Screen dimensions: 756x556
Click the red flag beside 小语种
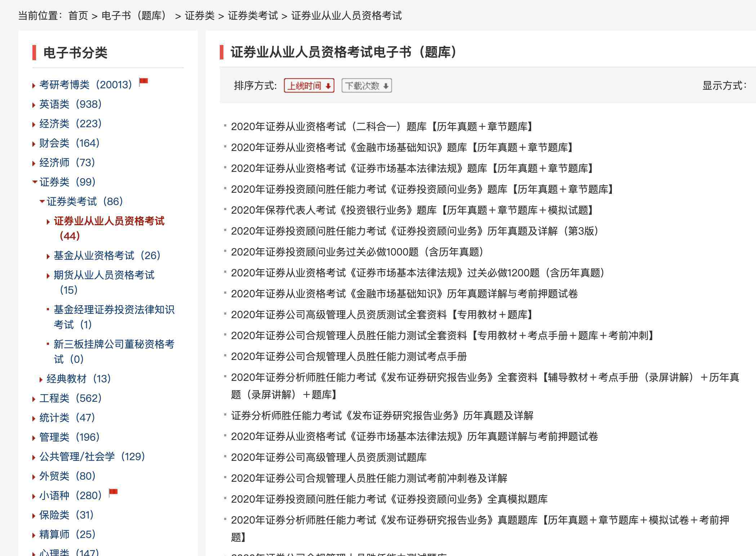113,493
